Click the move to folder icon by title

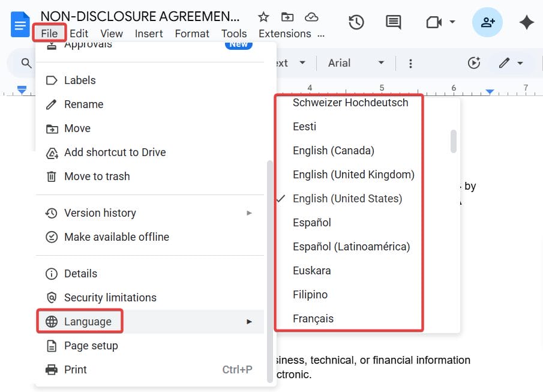pyautogui.click(x=287, y=17)
